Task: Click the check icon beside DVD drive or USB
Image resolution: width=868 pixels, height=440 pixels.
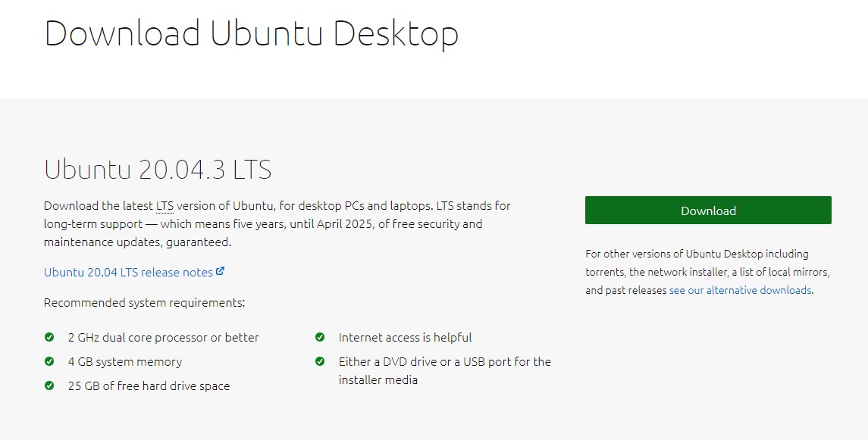Action: tap(319, 361)
